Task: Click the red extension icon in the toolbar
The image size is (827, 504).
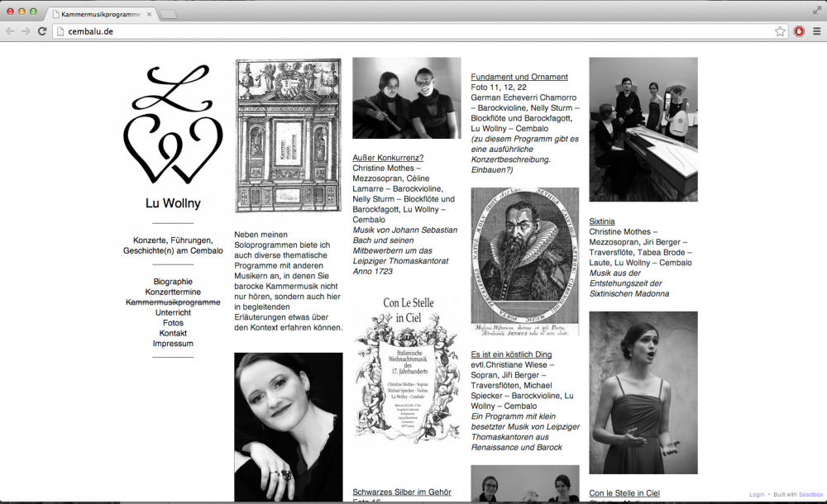Action: 799,31
